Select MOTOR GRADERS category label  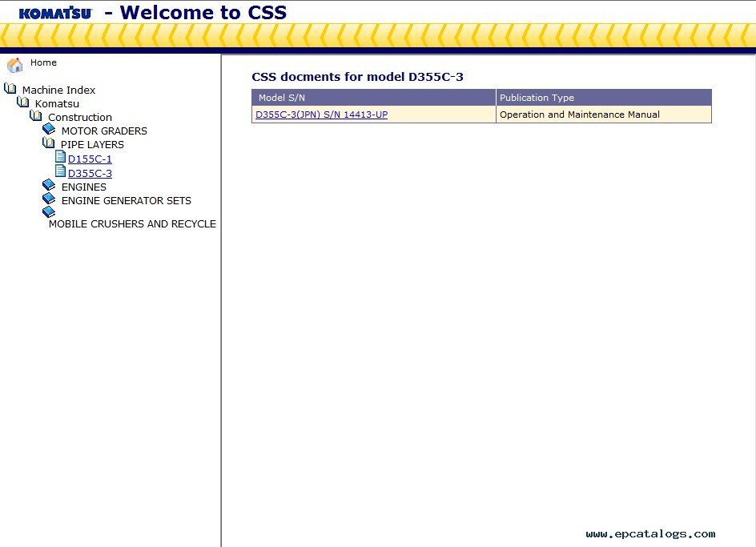(x=104, y=131)
